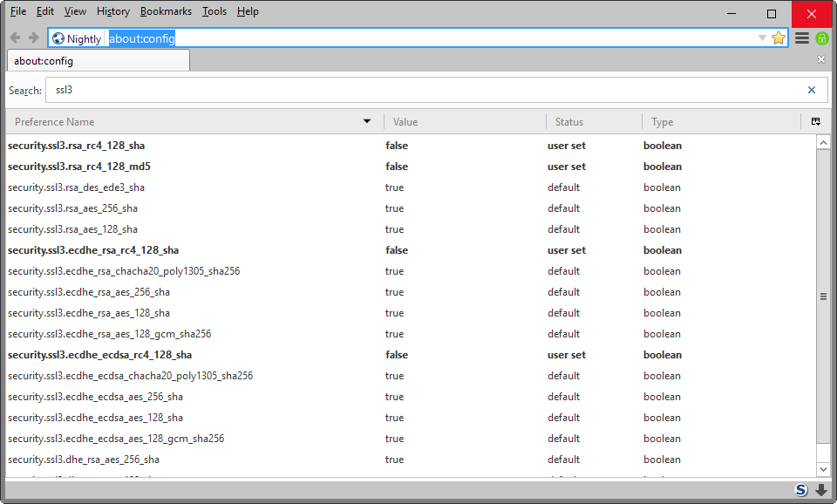Click the blue S status bar icon
Screen dimensions: 837x504
pos(800,489)
